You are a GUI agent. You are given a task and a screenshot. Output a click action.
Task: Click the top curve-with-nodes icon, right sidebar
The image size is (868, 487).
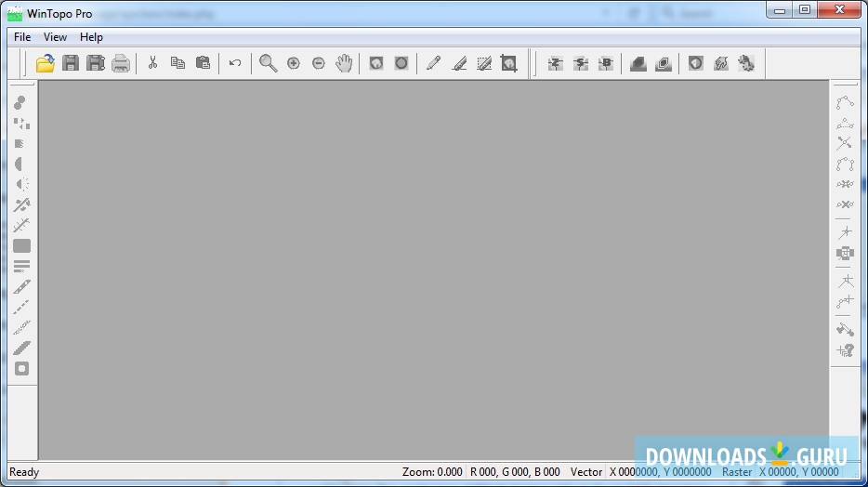pyautogui.click(x=845, y=102)
